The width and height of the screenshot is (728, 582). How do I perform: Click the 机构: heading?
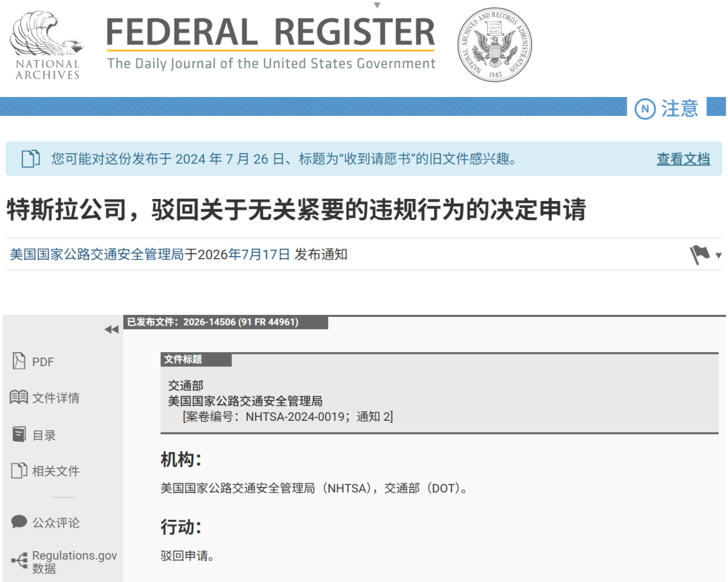[181, 459]
